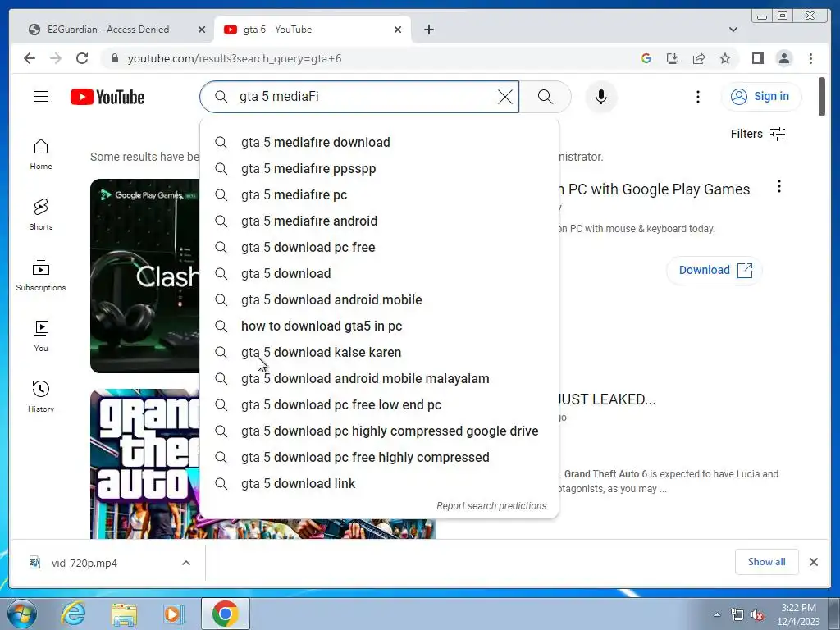Click Report search predictions link

point(491,505)
